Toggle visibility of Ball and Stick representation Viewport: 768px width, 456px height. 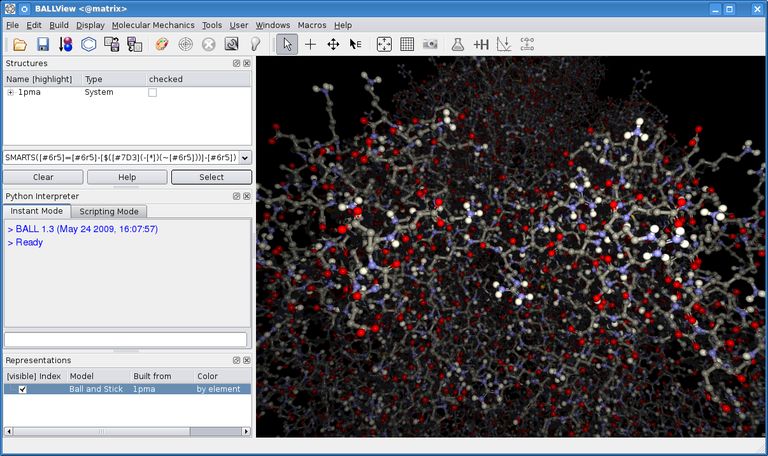point(22,389)
